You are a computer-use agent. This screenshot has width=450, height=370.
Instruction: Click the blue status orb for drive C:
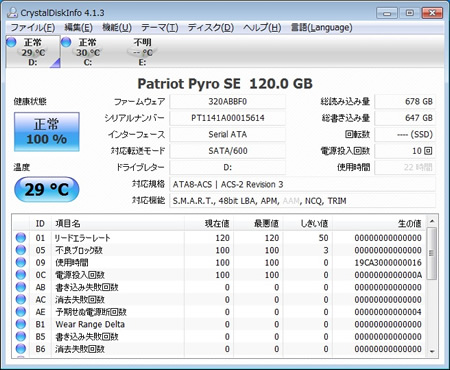(66, 42)
